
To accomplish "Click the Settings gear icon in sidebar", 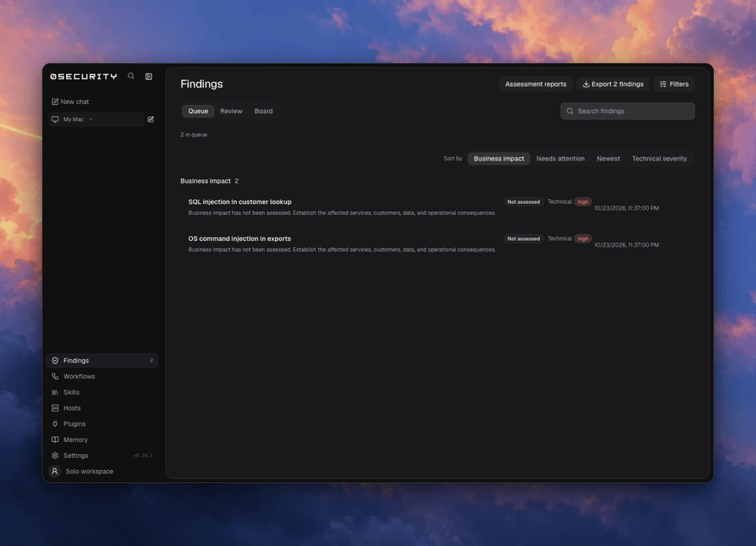I will (x=55, y=455).
